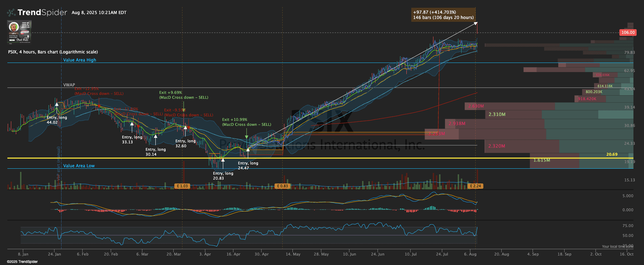Viewport: 644px width, 265px height.
Task: Select the long entry arrow at 30.14
Action: 156,137
